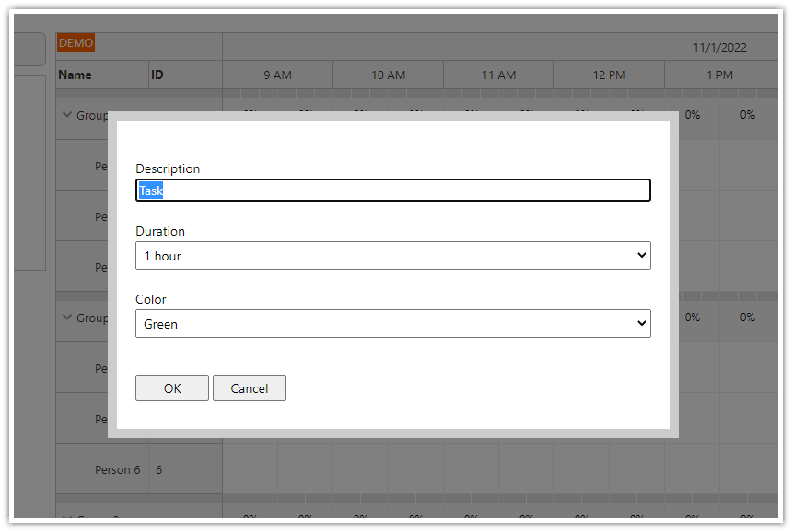Cancel the new task dialog
This screenshot has width=792, height=532.
point(250,387)
